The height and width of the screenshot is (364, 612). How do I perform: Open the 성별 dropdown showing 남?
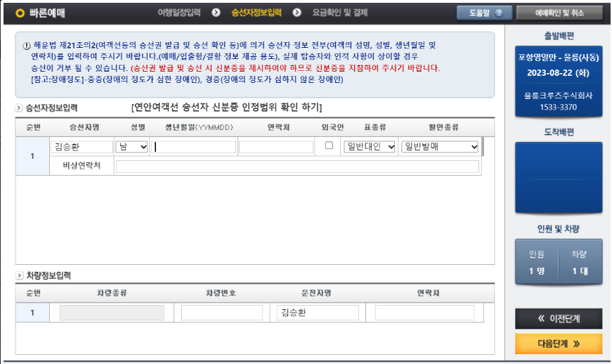click(x=131, y=147)
